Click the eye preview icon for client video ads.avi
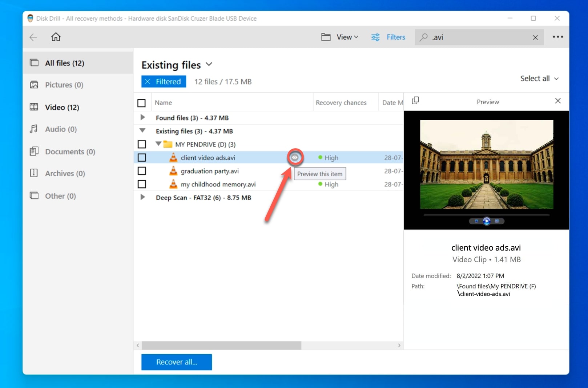 coord(295,157)
